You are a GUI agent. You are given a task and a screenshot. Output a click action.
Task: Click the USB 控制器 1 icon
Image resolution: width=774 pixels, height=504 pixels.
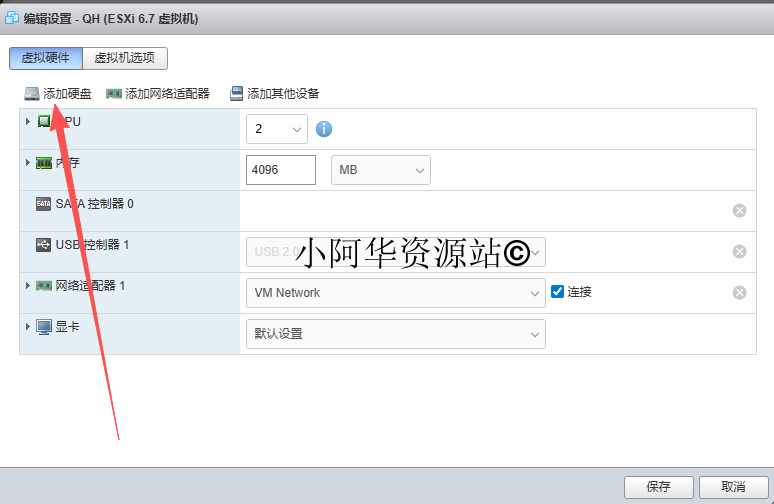[43, 245]
